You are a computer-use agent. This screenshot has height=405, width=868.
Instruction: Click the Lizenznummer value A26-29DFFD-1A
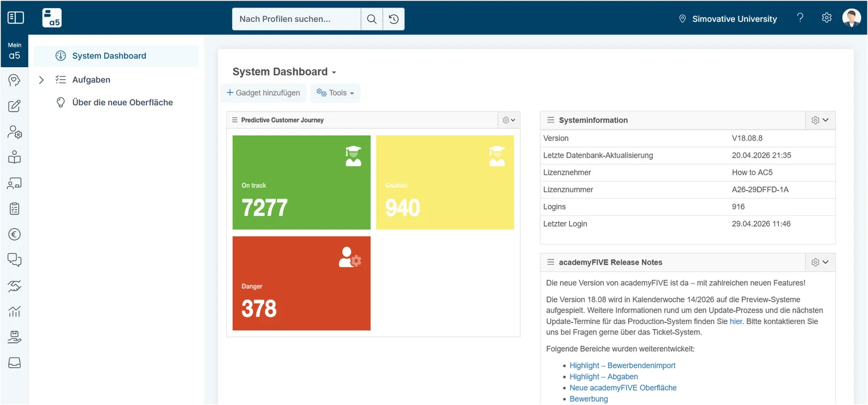point(760,190)
